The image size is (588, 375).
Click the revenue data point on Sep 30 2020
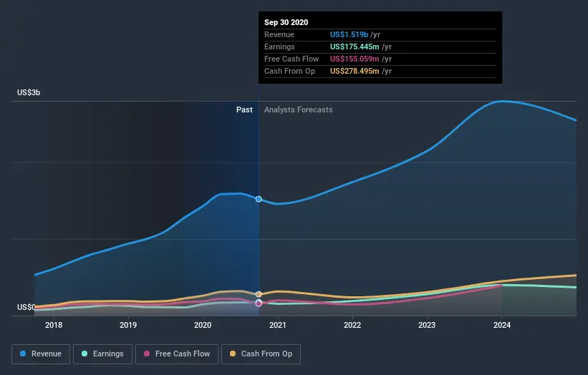click(259, 199)
